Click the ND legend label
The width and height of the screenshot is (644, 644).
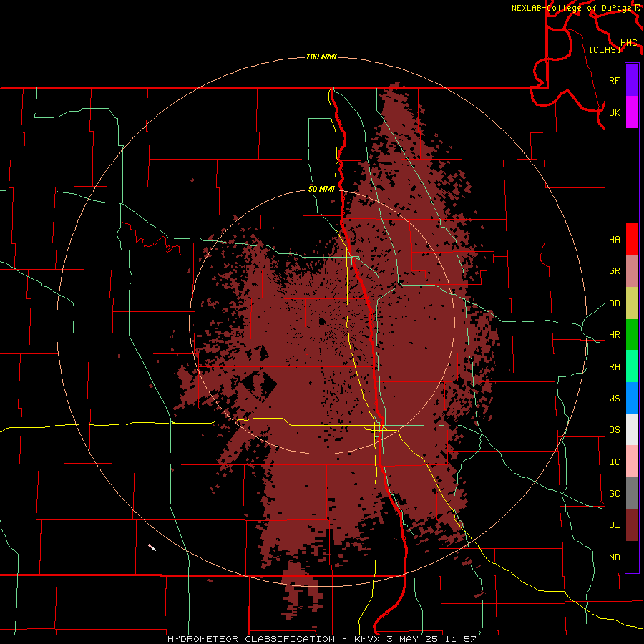[x=614, y=557]
